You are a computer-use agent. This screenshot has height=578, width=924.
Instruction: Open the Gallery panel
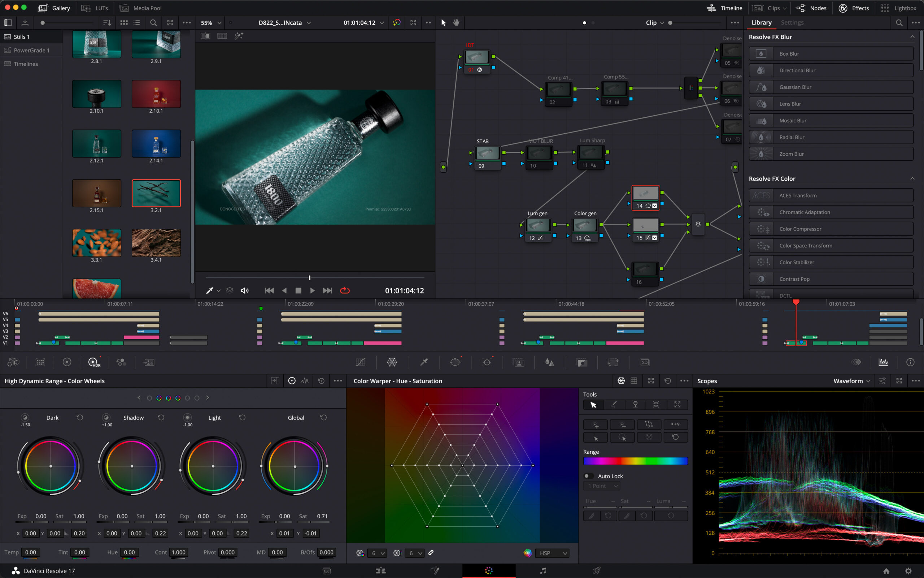click(x=54, y=8)
